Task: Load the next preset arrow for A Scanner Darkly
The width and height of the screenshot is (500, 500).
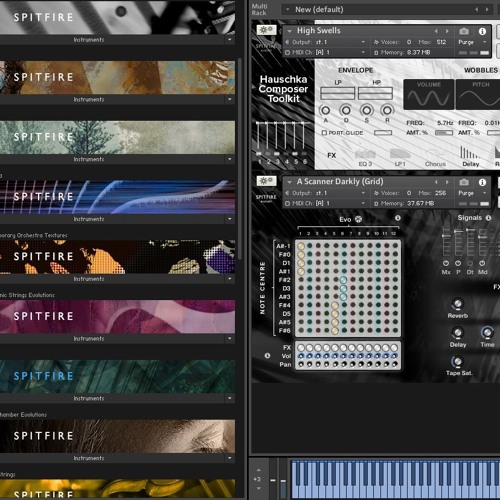Action: (447, 182)
